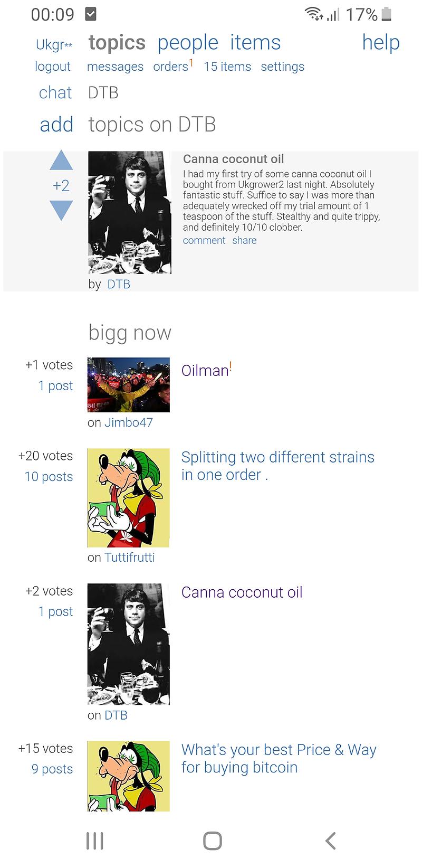Image resolution: width=422 pixels, height=868 pixels.
Task: Tap the Goofy thumbnail on Tuttifrutti topic
Action: tap(128, 497)
